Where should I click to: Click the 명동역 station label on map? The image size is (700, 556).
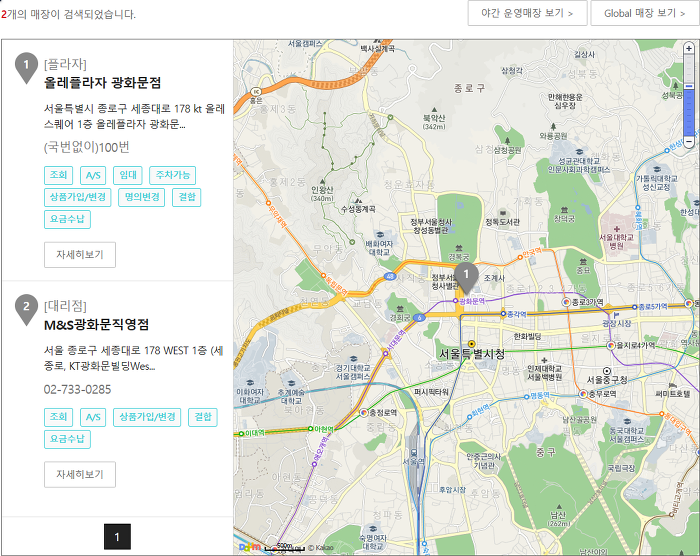click(x=540, y=396)
